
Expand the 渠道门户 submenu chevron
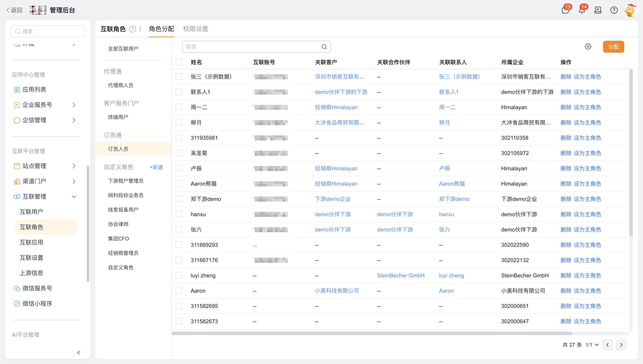click(74, 181)
